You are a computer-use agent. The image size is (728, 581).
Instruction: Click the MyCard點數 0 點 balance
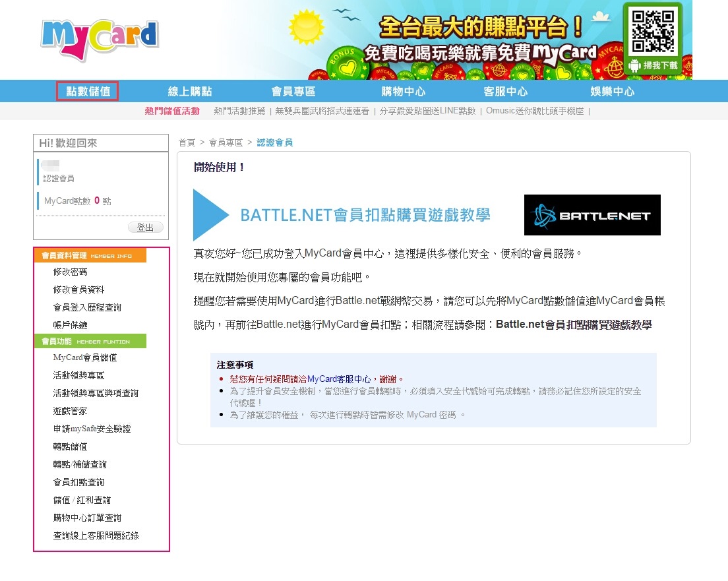click(78, 200)
